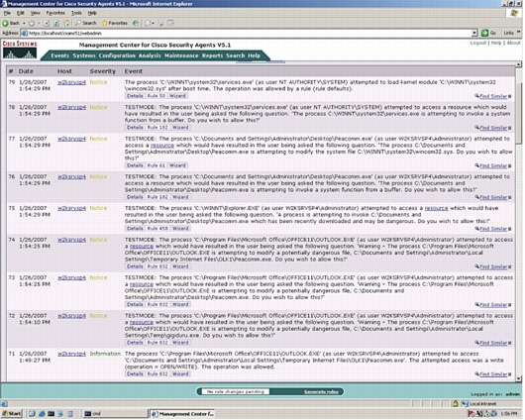
Task: Click the Generate rules link
Action: point(321,392)
